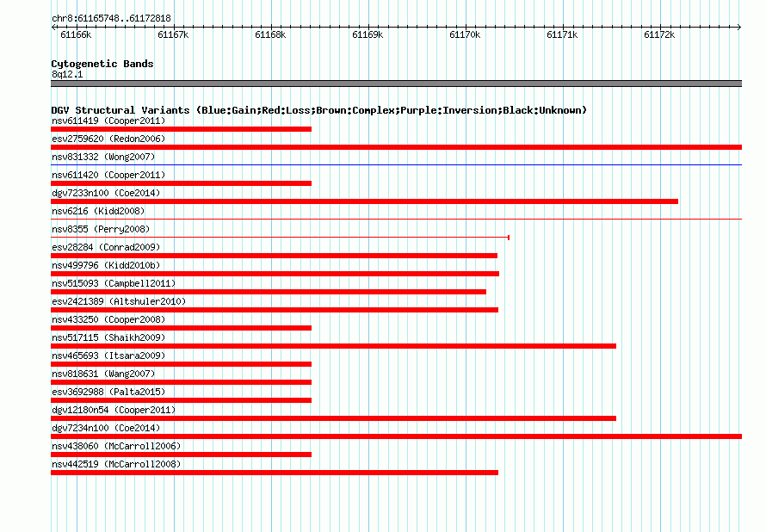Screen dimensions: 766x532
Task: Select the esv3692988 (Palta2015) variant label
Action: pos(108,392)
